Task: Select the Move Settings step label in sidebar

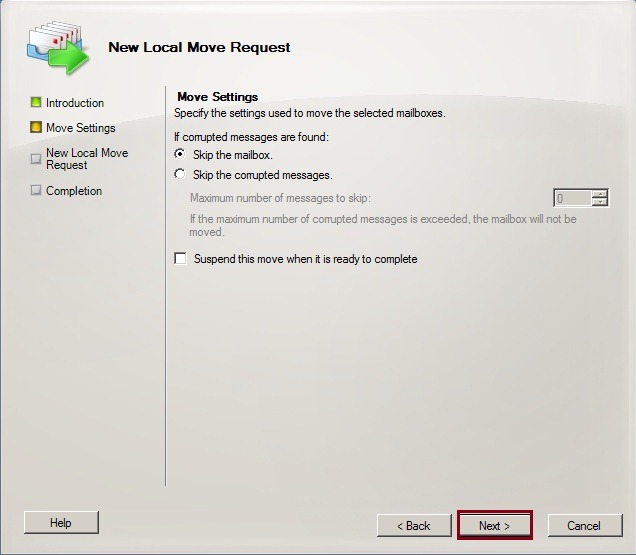Action: (81, 128)
